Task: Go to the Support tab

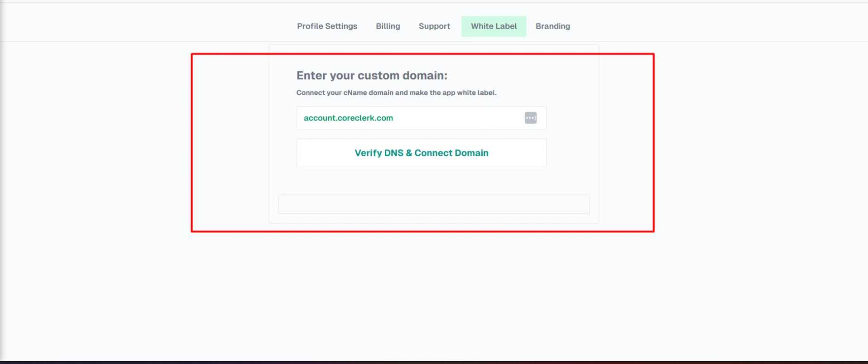Action: (434, 26)
